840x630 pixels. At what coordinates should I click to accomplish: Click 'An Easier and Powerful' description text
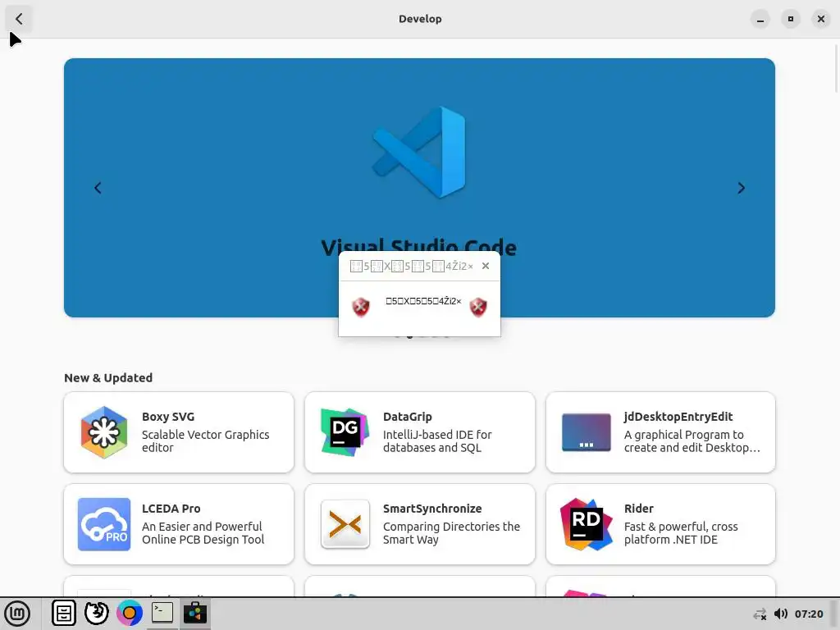click(x=203, y=533)
